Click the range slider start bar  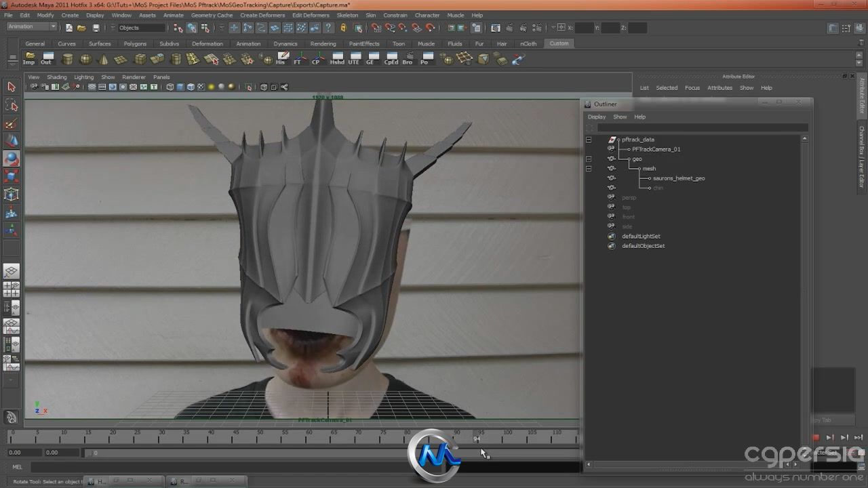coord(88,452)
